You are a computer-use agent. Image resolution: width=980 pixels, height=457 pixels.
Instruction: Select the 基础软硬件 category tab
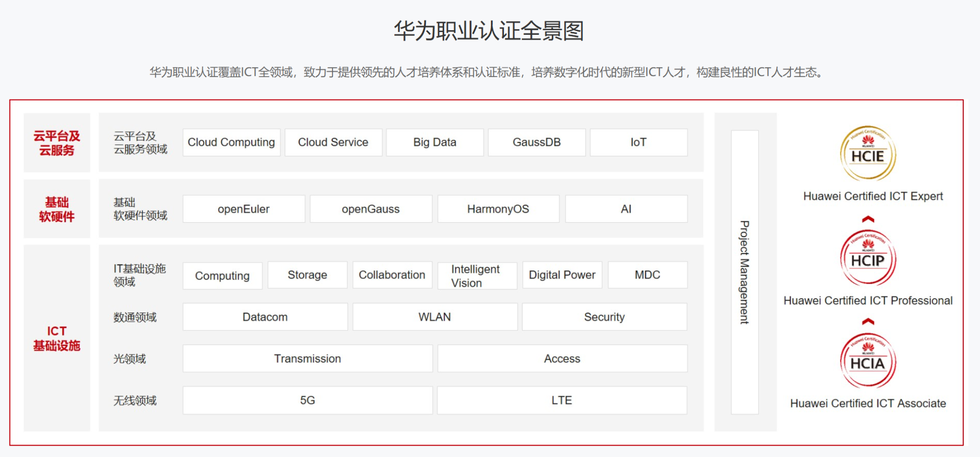(x=57, y=209)
